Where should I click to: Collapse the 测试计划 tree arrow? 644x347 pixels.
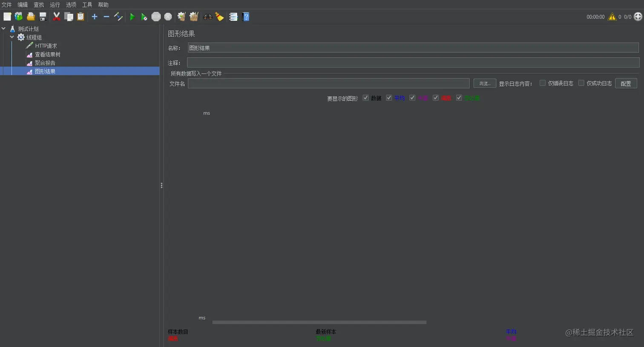click(4, 29)
